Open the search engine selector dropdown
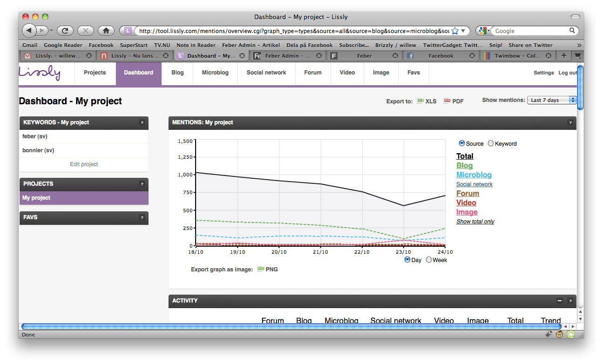 pyautogui.click(x=484, y=31)
